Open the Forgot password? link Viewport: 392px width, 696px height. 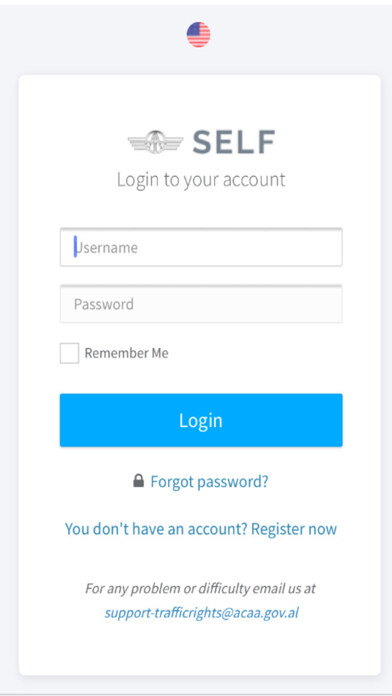(x=210, y=481)
